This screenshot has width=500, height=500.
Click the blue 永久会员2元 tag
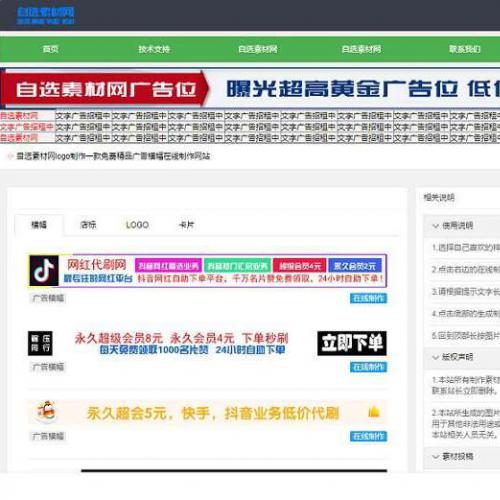(355, 266)
